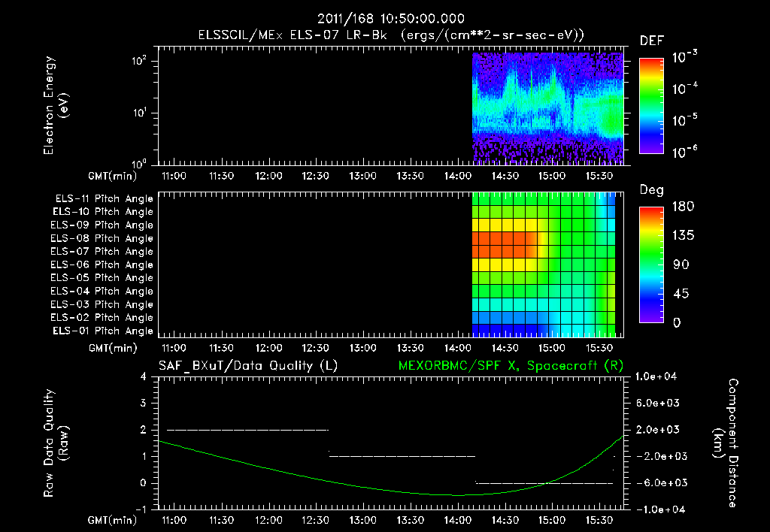The image size is (770, 532).
Task: Click the 180 value on the Deg scale
Action: [x=683, y=207]
